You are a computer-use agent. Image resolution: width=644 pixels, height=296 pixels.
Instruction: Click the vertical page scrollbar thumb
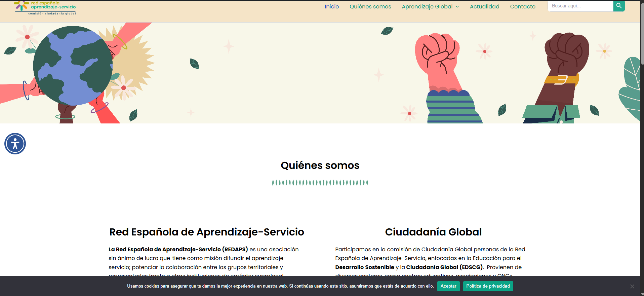click(x=642, y=34)
